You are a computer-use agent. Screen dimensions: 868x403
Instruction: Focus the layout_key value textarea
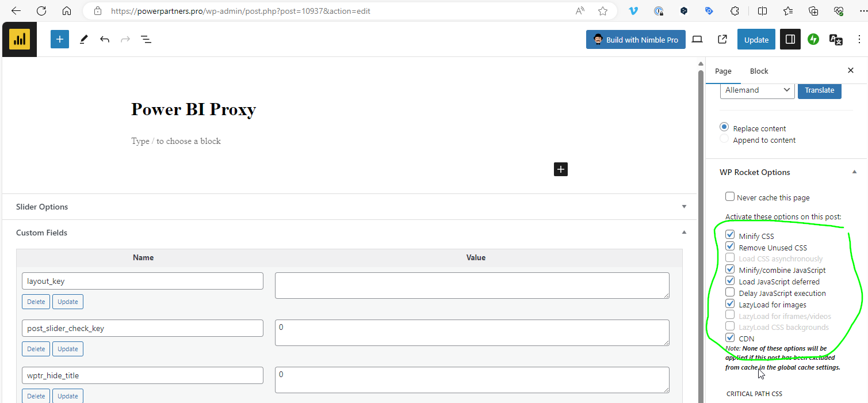[472, 286]
